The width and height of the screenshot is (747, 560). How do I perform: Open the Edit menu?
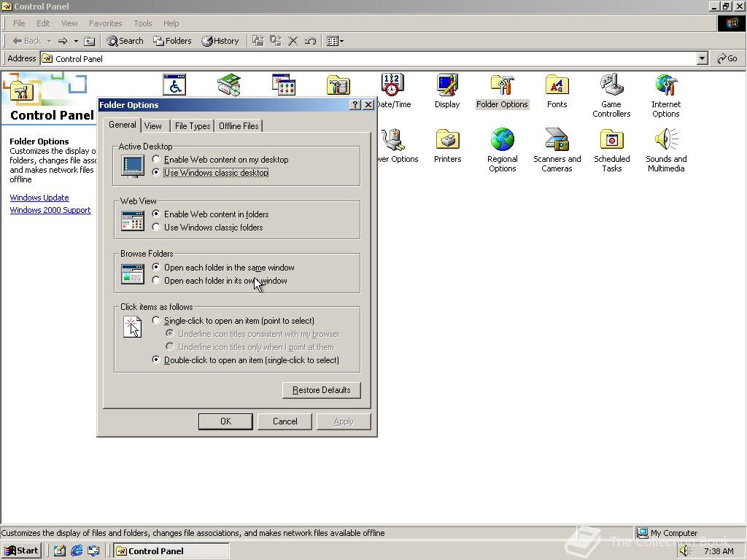coord(43,23)
